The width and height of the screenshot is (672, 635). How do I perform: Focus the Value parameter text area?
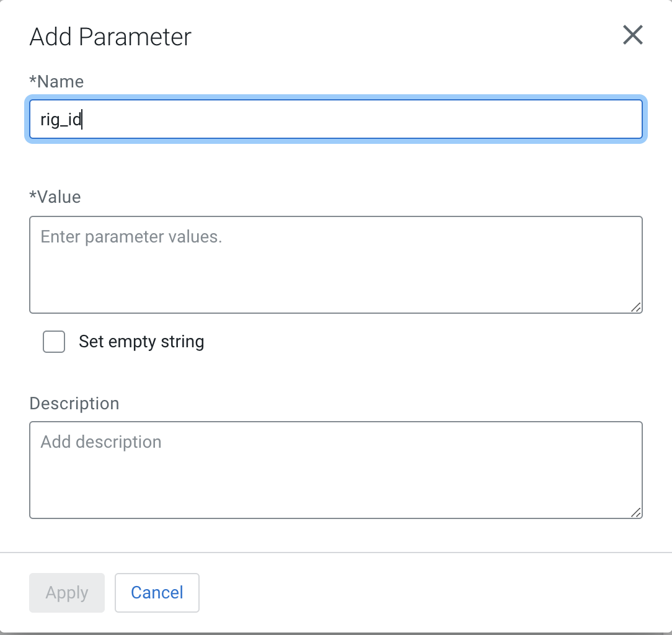[335, 265]
